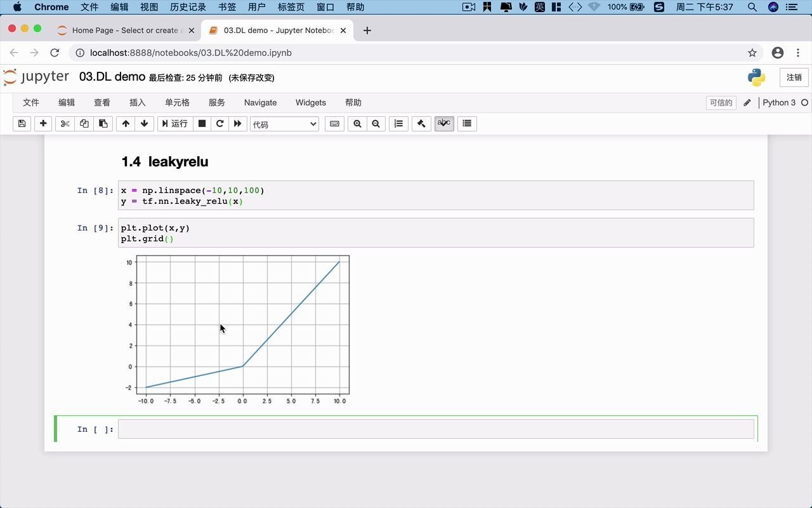Open the command palette keyboard icon
Image resolution: width=812 pixels, height=508 pixels.
(x=334, y=124)
